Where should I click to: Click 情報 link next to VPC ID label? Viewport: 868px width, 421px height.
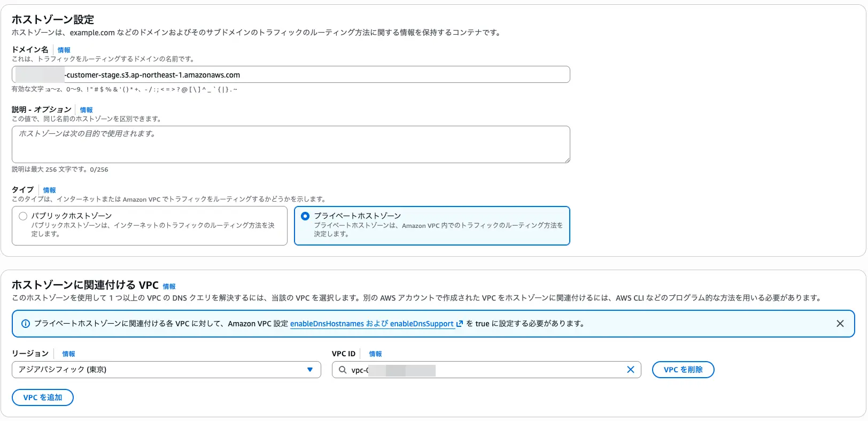(375, 354)
